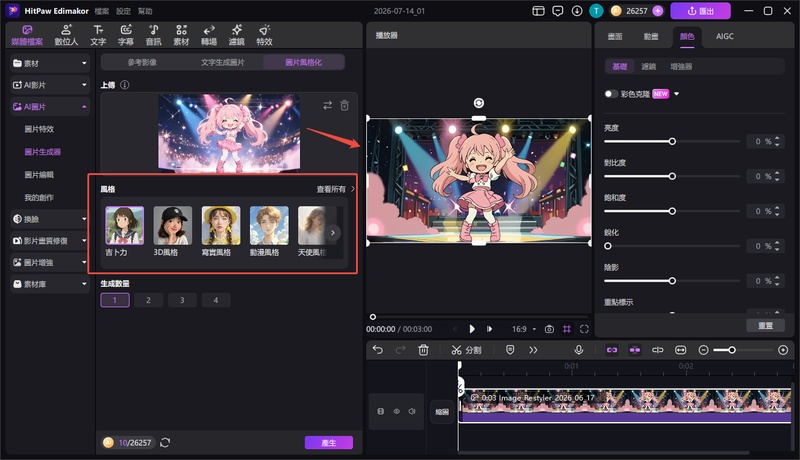This screenshot has height=460, width=800.
Task: Open the 濾鏡 filters panel
Action: click(236, 35)
